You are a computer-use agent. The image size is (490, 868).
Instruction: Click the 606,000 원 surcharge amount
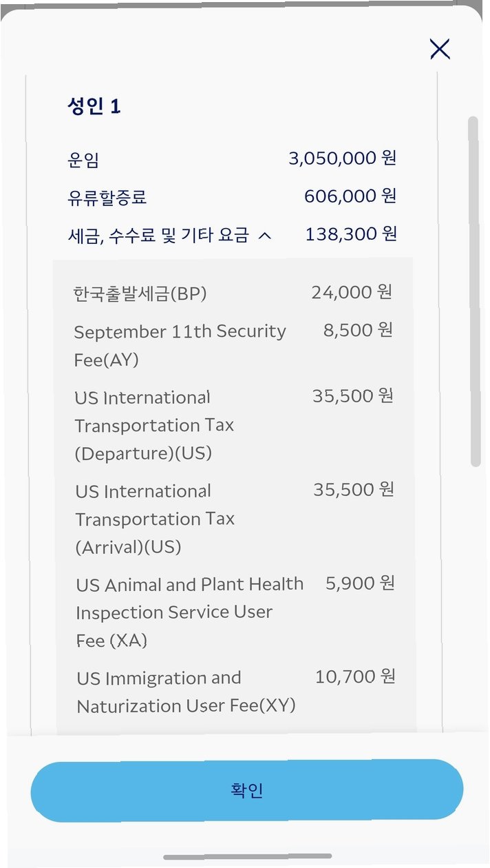click(350, 196)
